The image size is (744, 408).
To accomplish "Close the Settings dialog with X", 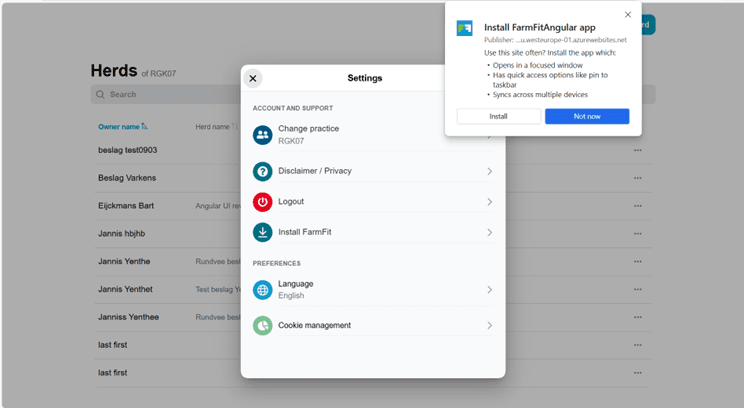I will [x=253, y=78].
